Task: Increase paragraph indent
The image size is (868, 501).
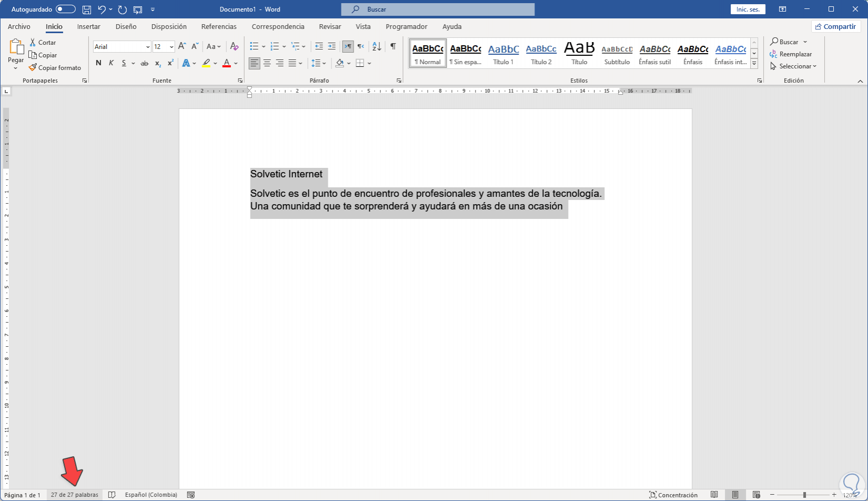Action: coord(331,46)
